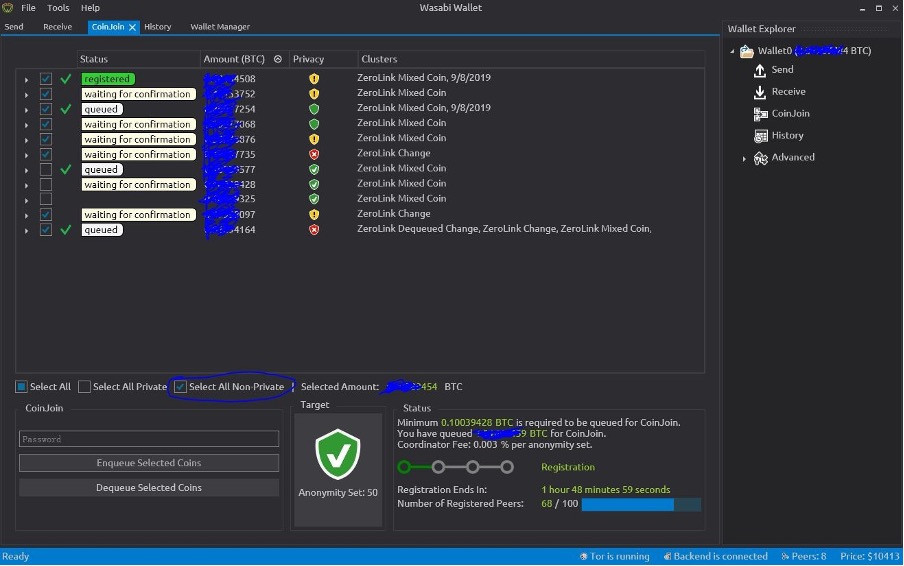
Task: Expand the 7254 queued coin row
Action: tap(26, 110)
